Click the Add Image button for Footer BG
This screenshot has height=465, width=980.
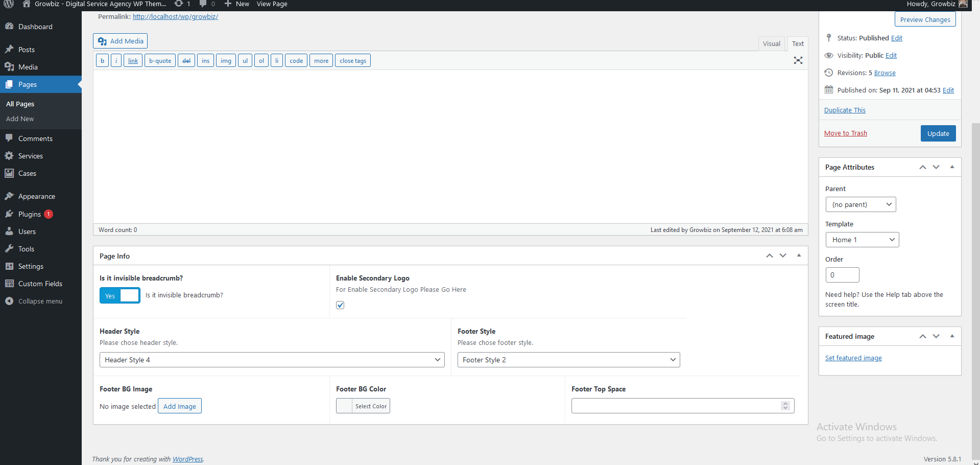pos(180,406)
